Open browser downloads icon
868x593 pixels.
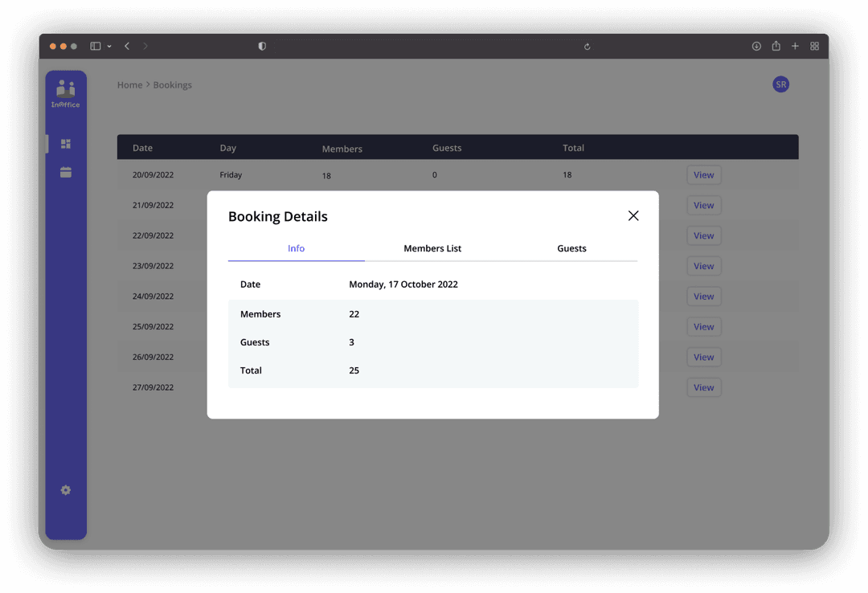coord(756,47)
